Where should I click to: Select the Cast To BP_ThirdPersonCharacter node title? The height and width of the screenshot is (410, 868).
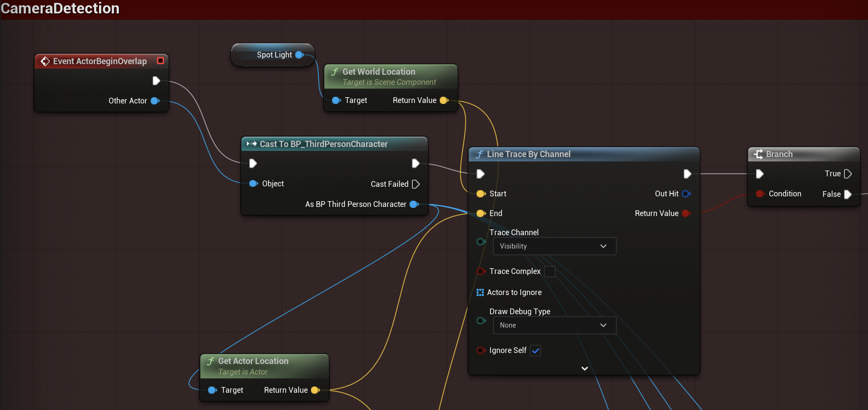pyautogui.click(x=323, y=144)
